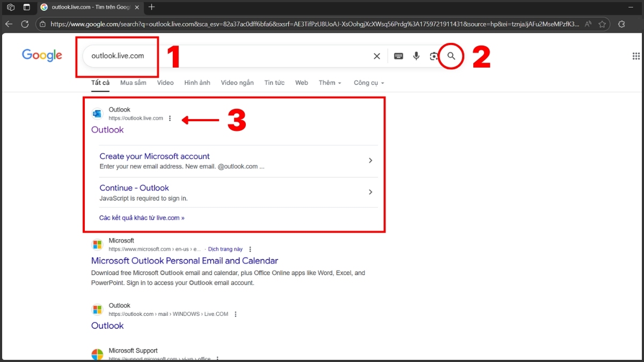Viewport: 644px width, 362px height.
Task: Expand the Create your Microsoft account chevron
Action: click(x=370, y=160)
